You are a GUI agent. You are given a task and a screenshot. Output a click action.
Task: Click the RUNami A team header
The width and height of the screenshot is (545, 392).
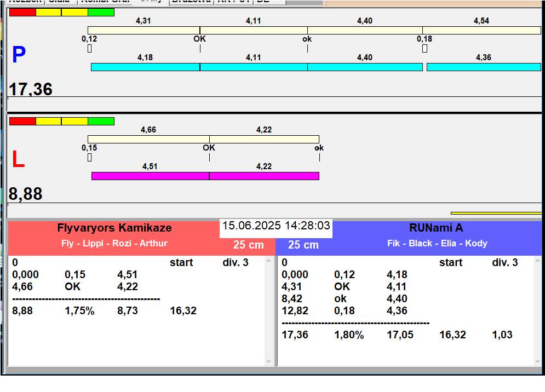(x=436, y=228)
